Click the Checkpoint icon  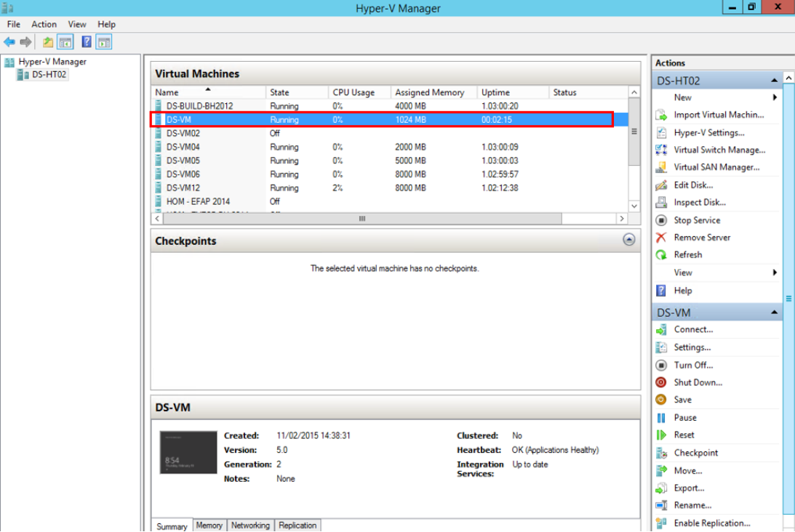pyautogui.click(x=661, y=453)
